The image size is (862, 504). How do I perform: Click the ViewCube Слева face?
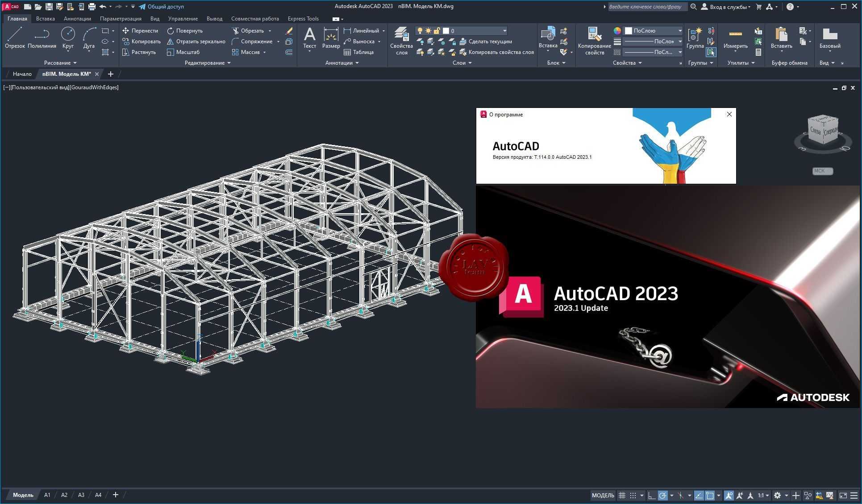(x=815, y=131)
